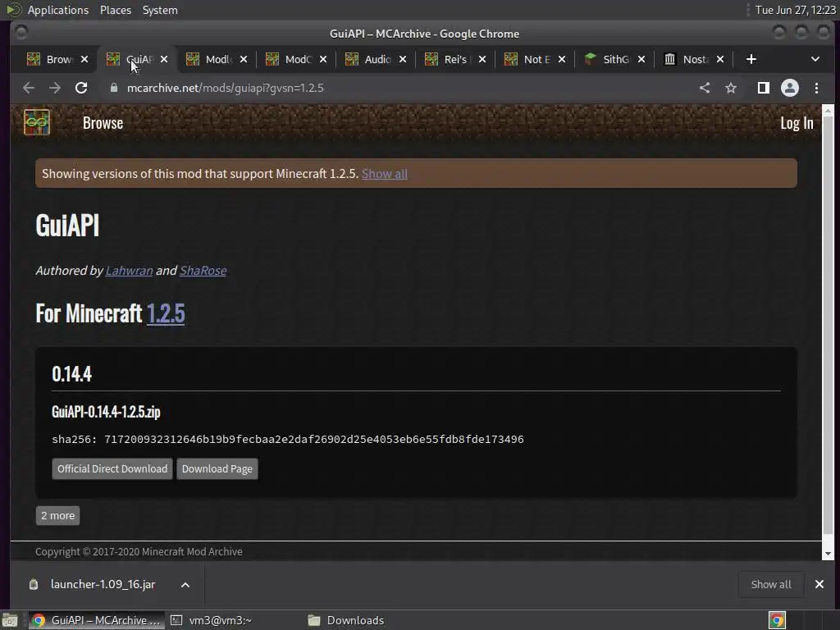Expand tab search dropdown
This screenshot has width=840, height=630.
coord(815,59)
